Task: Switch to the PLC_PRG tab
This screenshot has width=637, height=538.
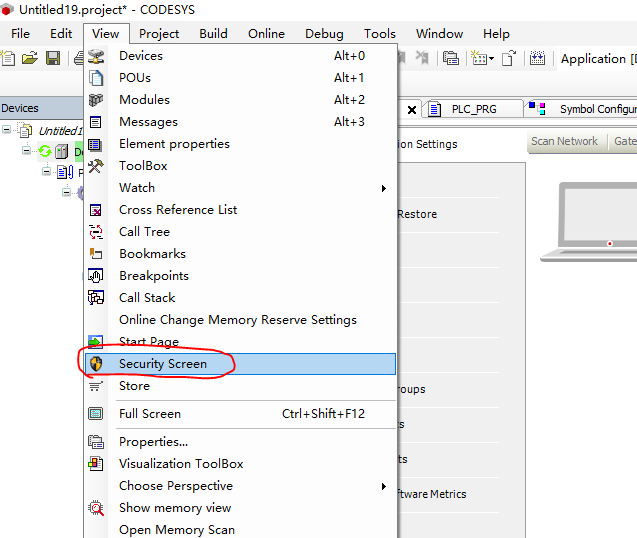Action: point(474,109)
